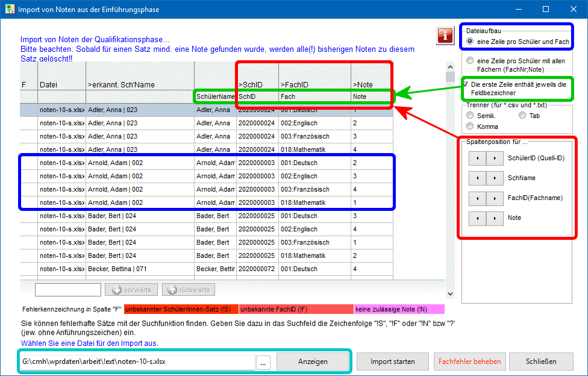Viewport: 588px width, 376px height.
Task: Select the Arnold, Adam 001:Deutsch row
Action: pyautogui.click(x=206, y=163)
